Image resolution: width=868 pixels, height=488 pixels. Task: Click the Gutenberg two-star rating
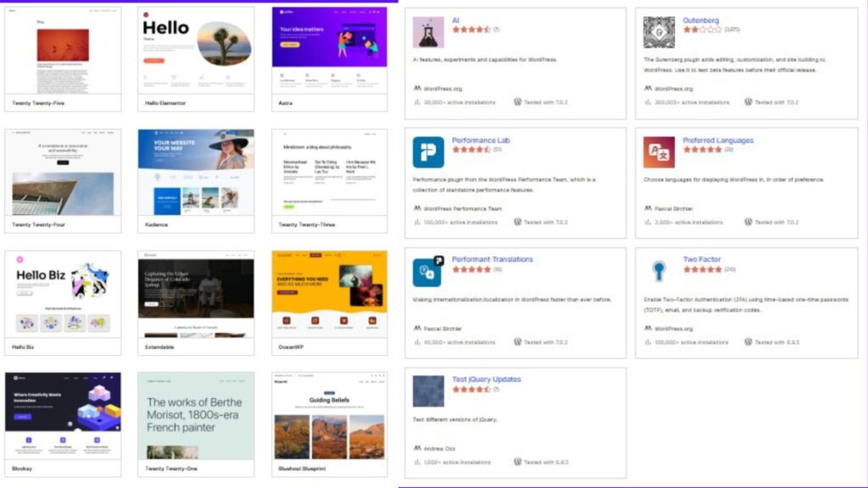[x=703, y=30]
